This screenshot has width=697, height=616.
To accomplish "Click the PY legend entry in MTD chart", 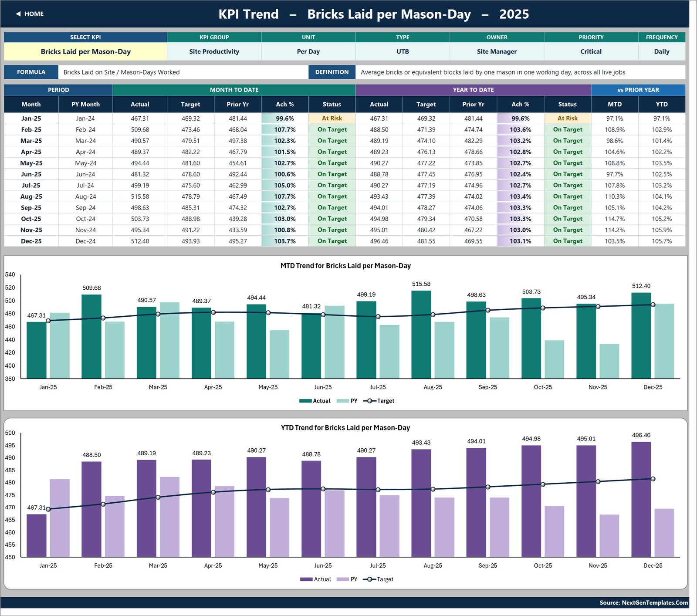I will (x=347, y=401).
